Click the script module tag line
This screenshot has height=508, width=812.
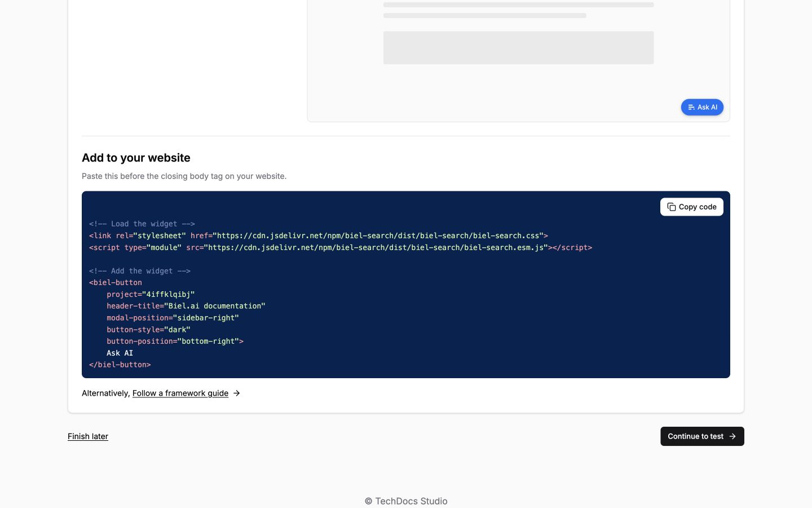[x=341, y=247]
